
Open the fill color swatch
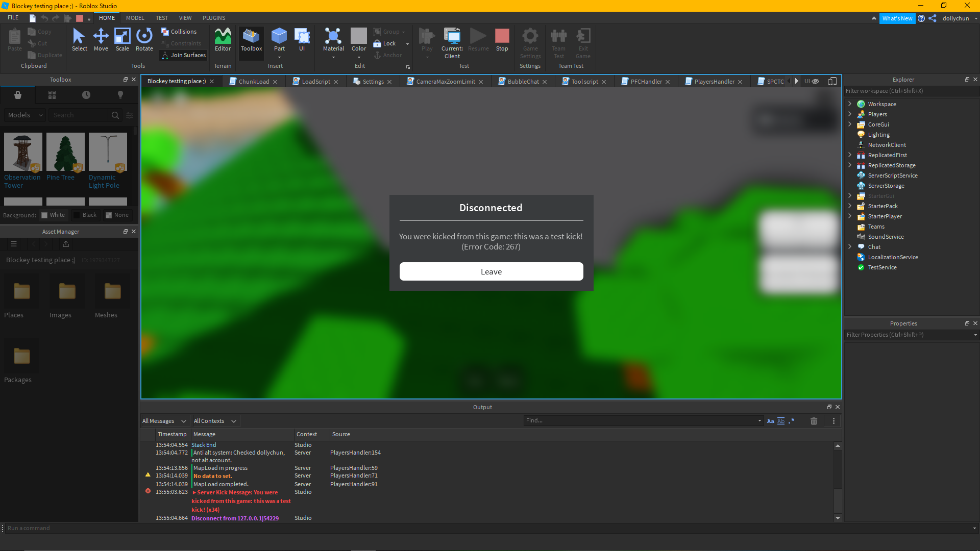tap(79, 18)
